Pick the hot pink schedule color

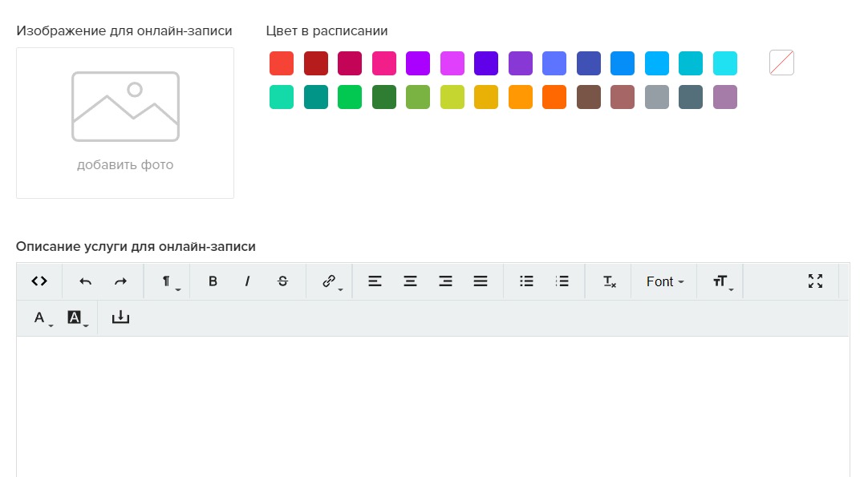[384, 63]
